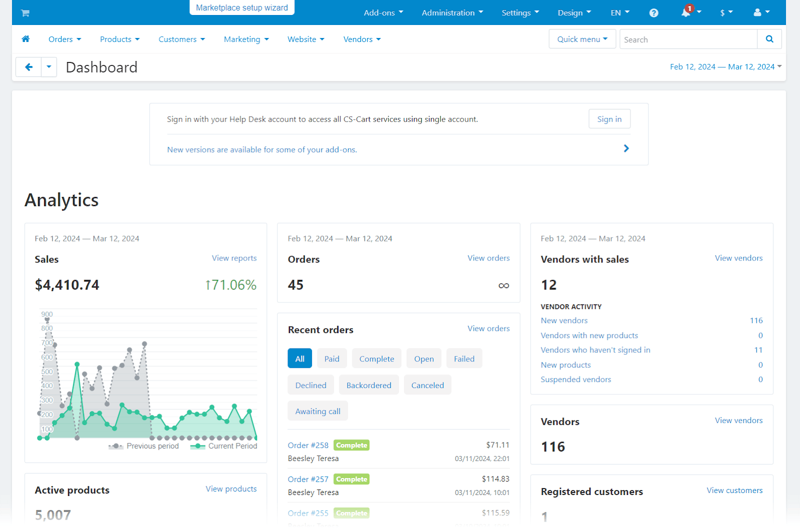Click the infinity icon in the Orders card
Image resolution: width=800 pixels, height=532 pixels.
(x=503, y=285)
